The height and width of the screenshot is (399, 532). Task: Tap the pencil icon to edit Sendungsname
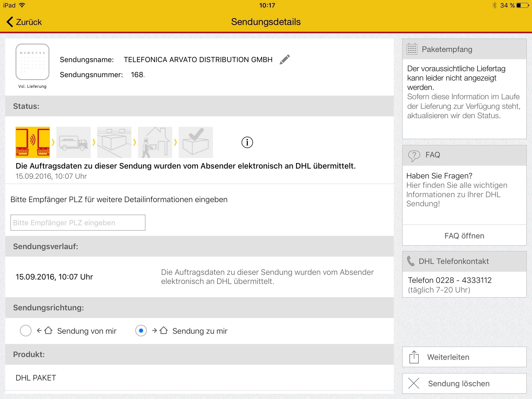(284, 59)
